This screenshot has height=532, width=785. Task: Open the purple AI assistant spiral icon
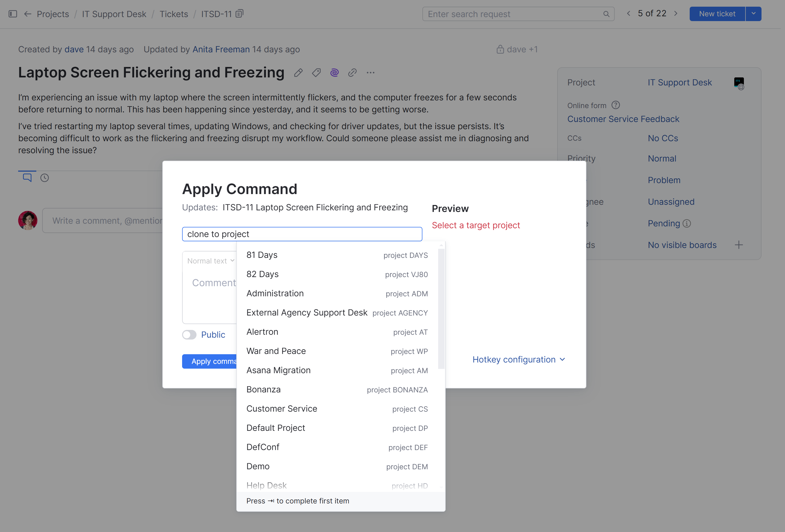point(334,73)
